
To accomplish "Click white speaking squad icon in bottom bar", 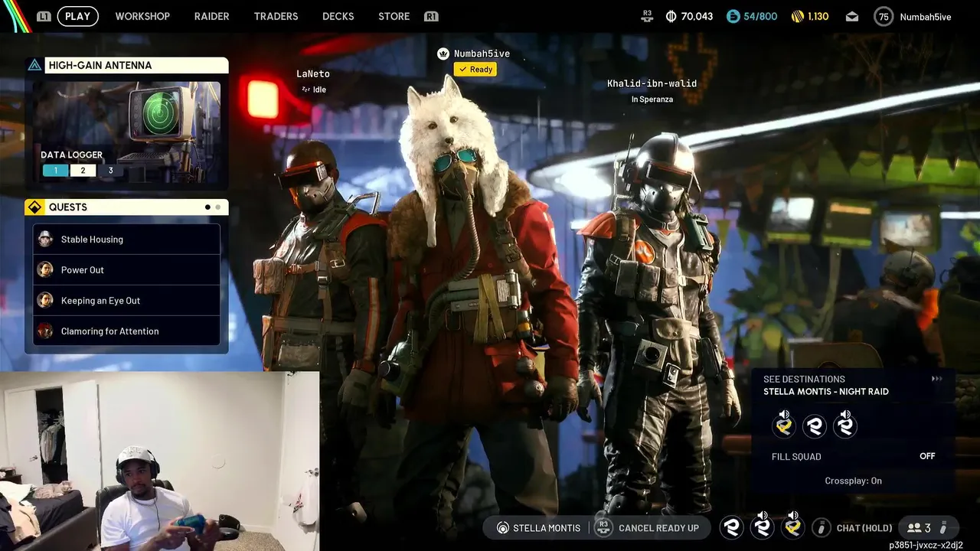I will tap(763, 525).
